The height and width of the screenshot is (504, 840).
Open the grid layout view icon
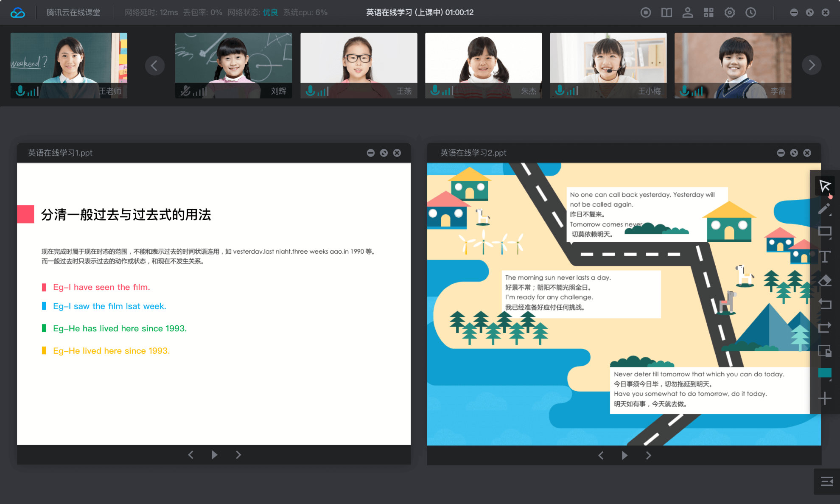tap(708, 13)
